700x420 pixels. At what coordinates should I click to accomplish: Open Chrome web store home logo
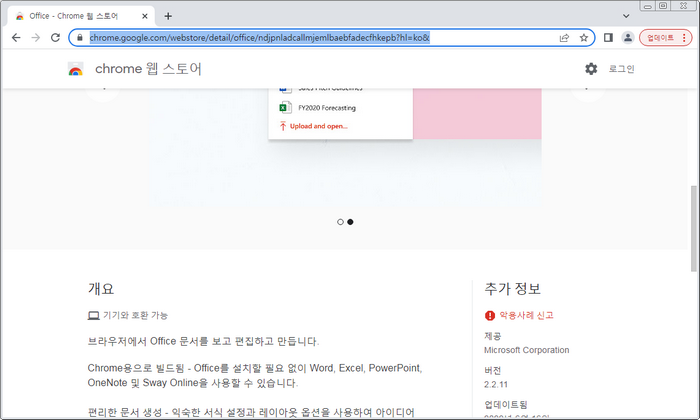[75, 69]
